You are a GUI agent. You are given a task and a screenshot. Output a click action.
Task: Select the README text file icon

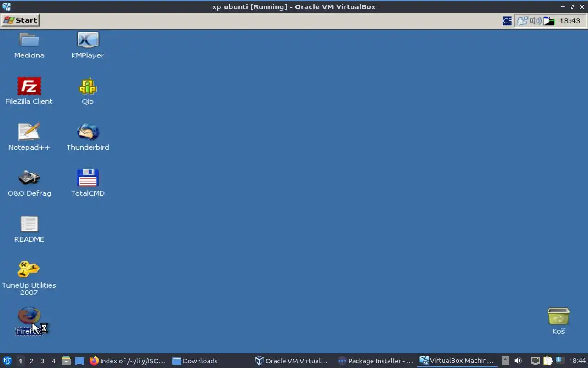click(29, 229)
